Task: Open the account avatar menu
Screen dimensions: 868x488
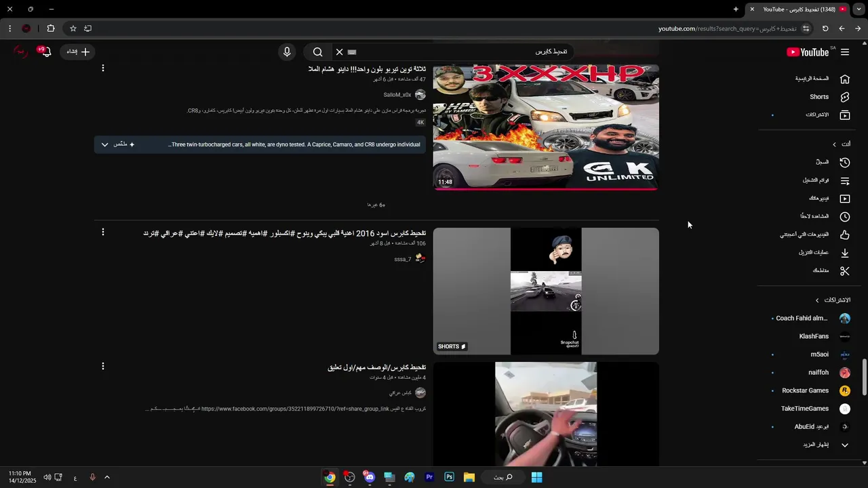Action: coord(22,52)
